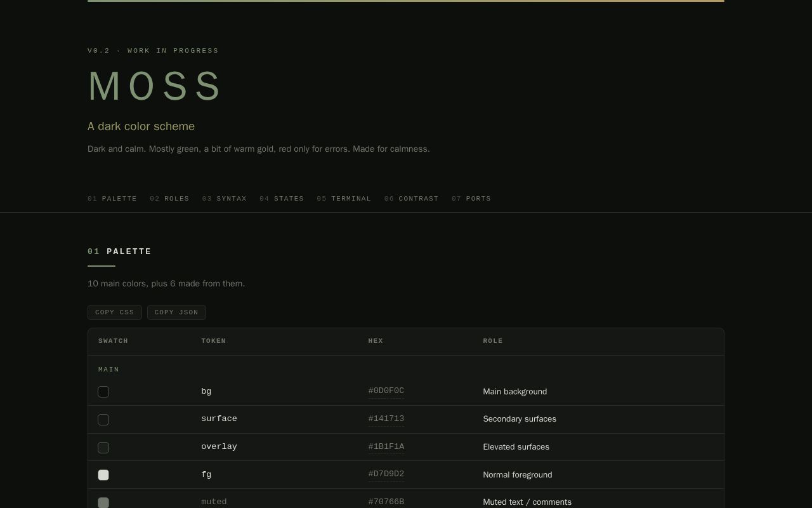This screenshot has width=812, height=508.
Task: Go to 06 Contrast section
Action: (x=411, y=199)
